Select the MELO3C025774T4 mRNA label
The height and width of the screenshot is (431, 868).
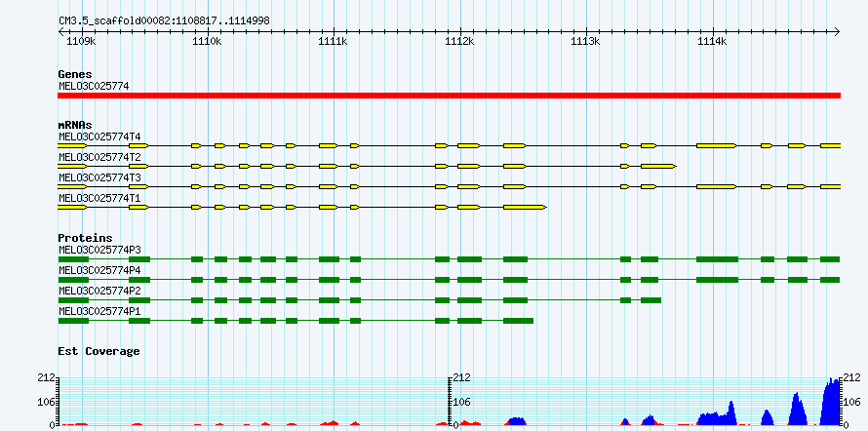coord(99,137)
